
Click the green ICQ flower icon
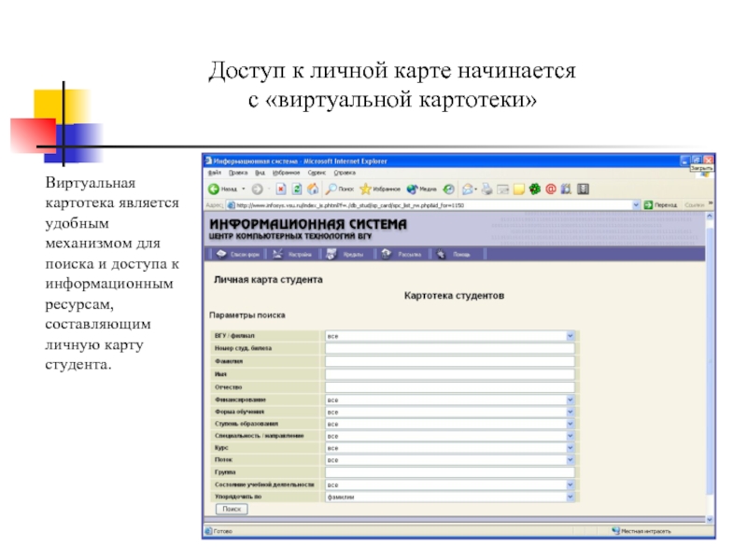point(535,189)
